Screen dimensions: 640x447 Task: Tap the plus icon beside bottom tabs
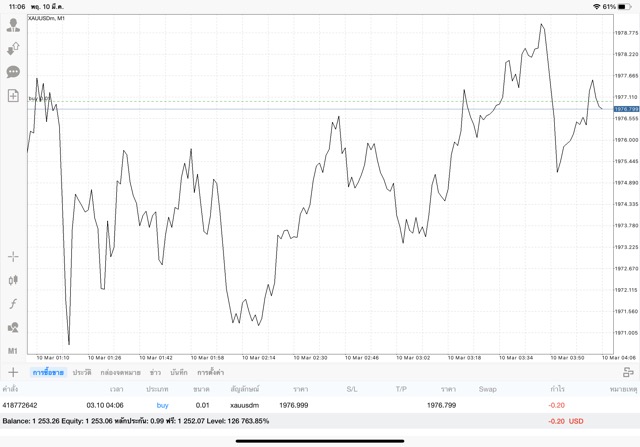(13, 372)
